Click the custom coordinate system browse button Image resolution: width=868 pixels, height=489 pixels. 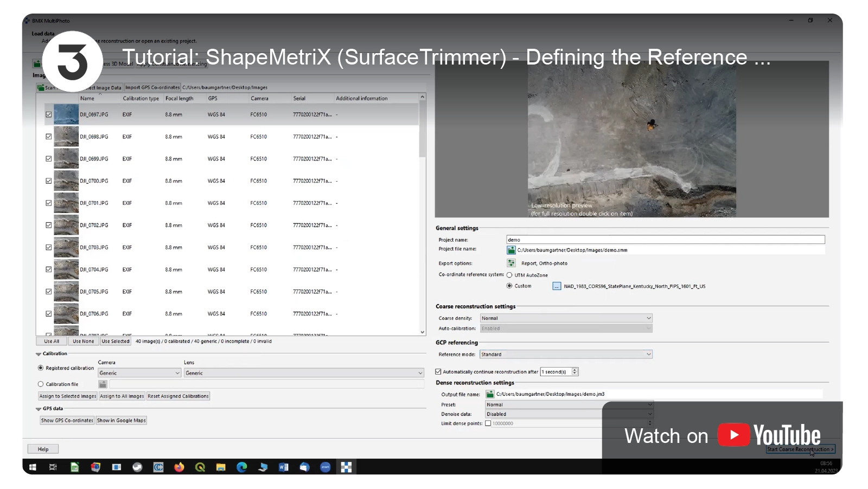click(x=557, y=286)
